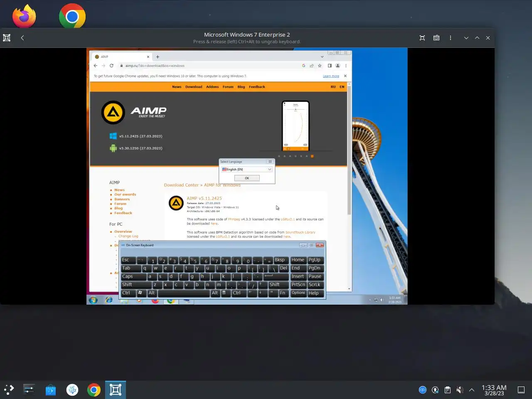Screen dimensions: 532x399
Task: Open Firefox from the desktop icon
Action: pos(24,17)
